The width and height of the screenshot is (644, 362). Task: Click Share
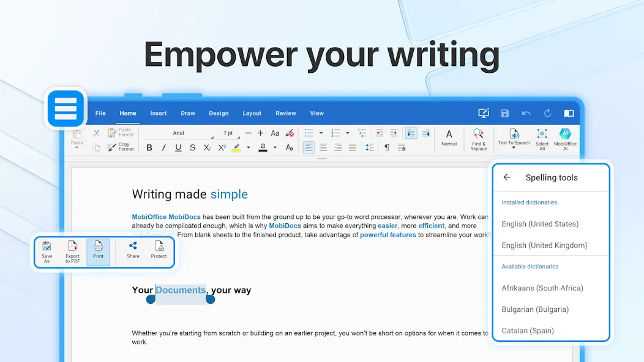[x=133, y=250]
